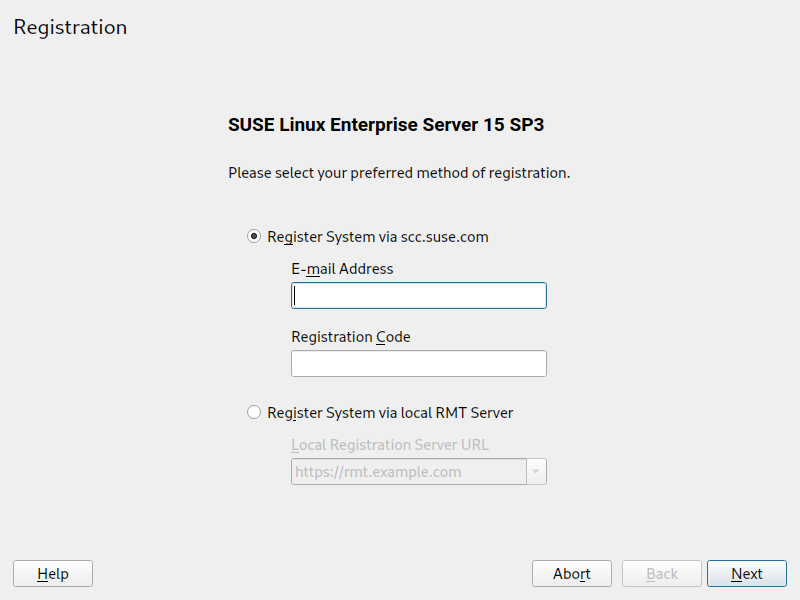Focus the E-mail Address input field
This screenshot has width=800, height=600.
point(418,296)
